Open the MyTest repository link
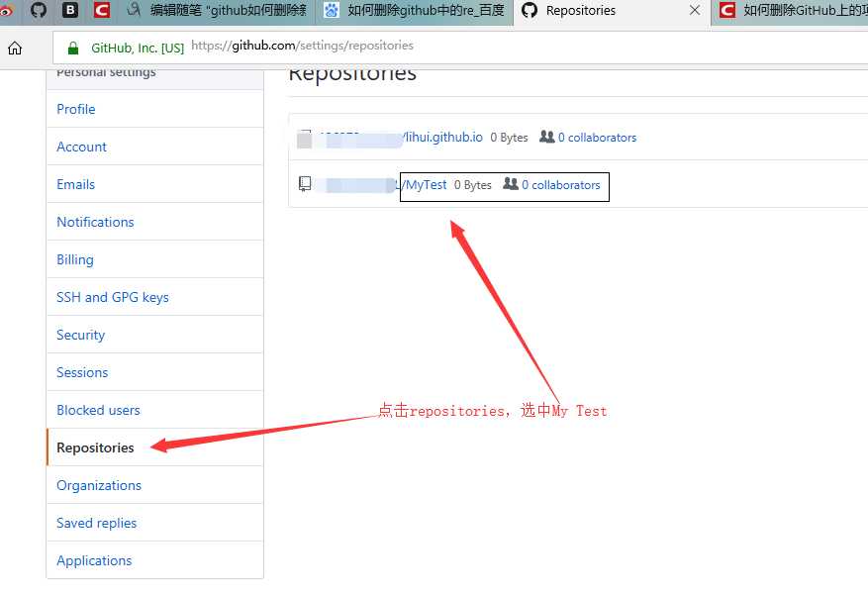This screenshot has width=868, height=594. [x=426, y=185]
